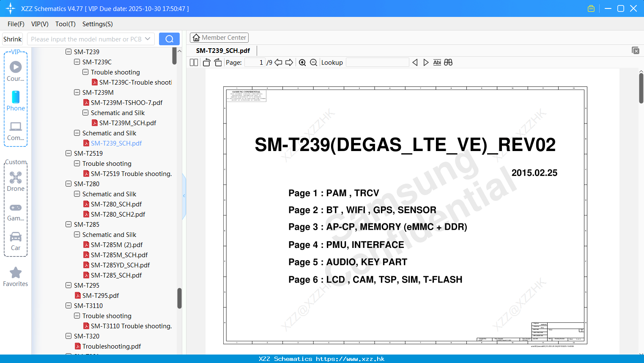The image size is (644, 363).
Task: Open SM-T280_SCH2.pdf file
Action: coord(118,214)
